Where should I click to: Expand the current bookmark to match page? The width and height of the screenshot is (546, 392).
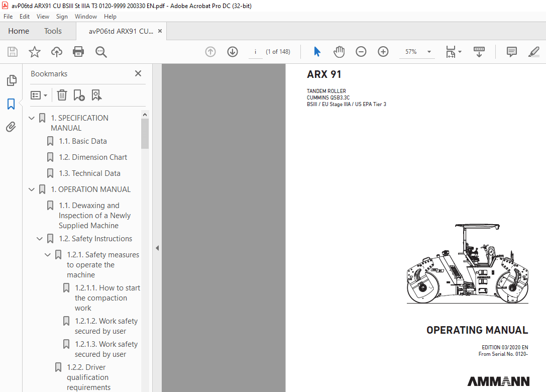(x=96, y=95)
